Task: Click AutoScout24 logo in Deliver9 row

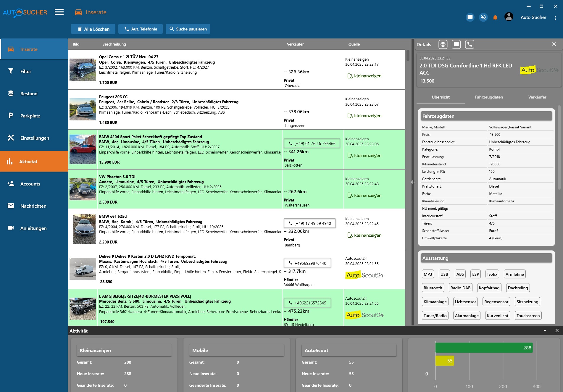Action: [365, 275]
